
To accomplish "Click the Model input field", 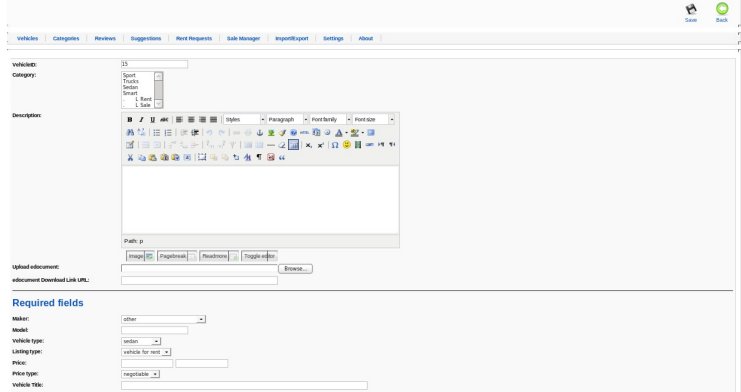I will pyautogui.click(x=155, y=330).
